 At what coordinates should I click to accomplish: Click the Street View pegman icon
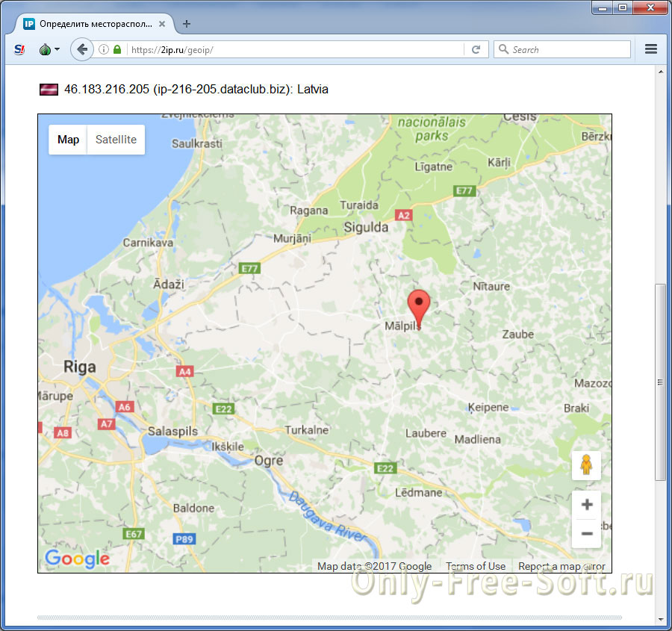tap(586, 465)
